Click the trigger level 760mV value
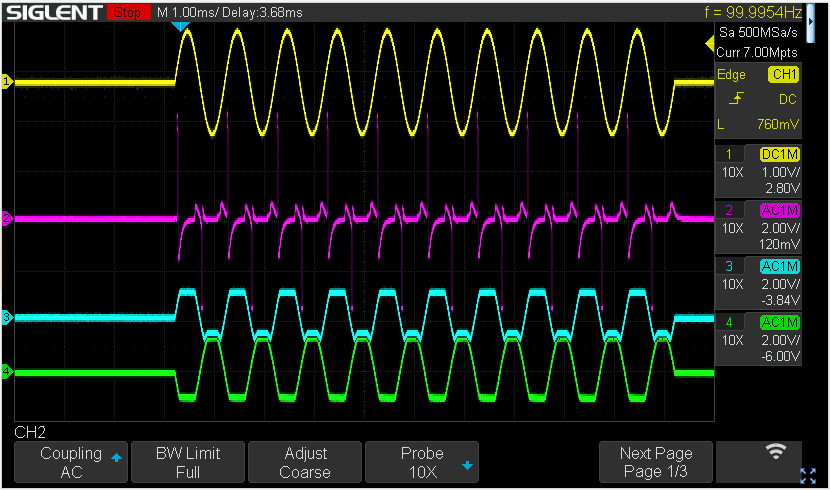Image resolution: width=830 pixels, height=490 pixels. point(778,124)
